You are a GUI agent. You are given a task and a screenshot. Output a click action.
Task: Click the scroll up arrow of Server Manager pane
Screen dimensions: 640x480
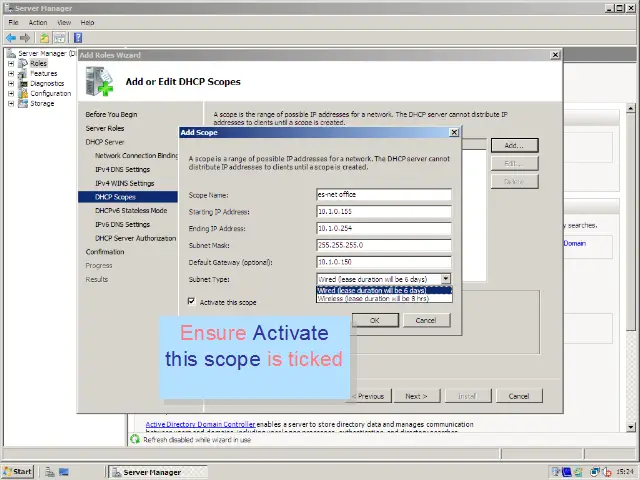tap(631, 108)
